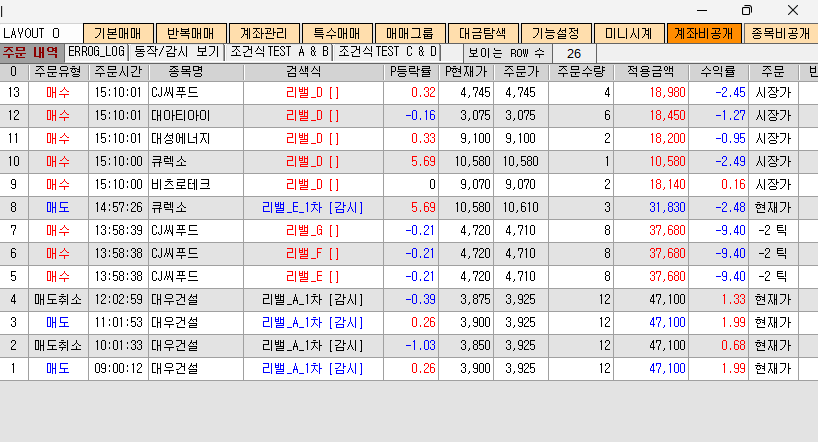The image size is (818, 442).
Task: Select the 특수매매 tab
Action: (x=337, y=33)
